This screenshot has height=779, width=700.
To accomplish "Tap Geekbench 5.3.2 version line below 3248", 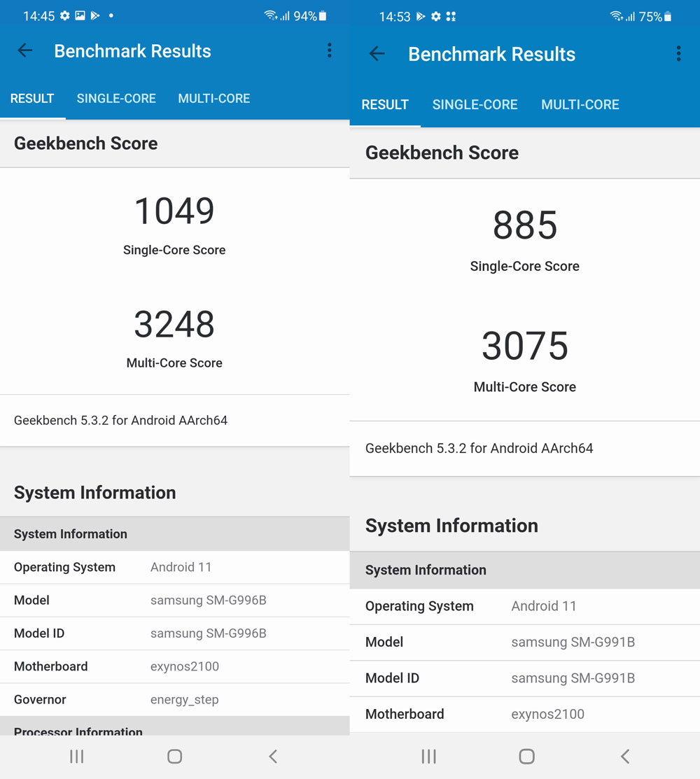I will tap(120, 421).
